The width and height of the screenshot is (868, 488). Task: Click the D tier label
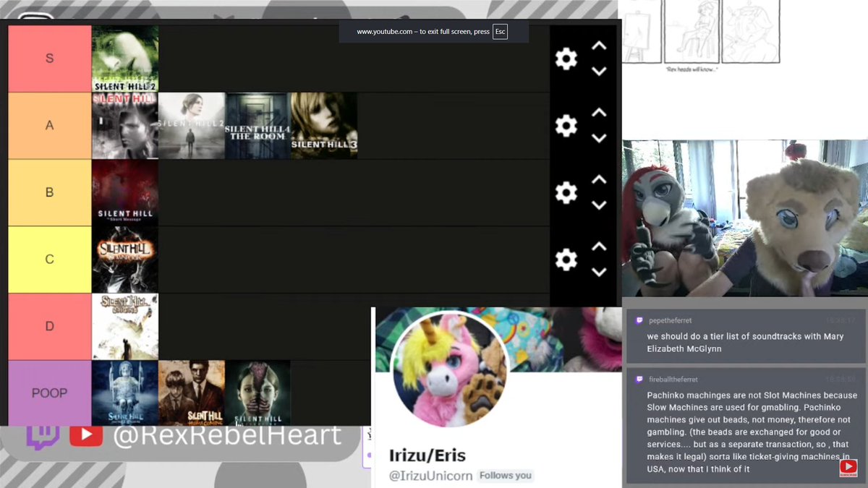pos(50,326)
